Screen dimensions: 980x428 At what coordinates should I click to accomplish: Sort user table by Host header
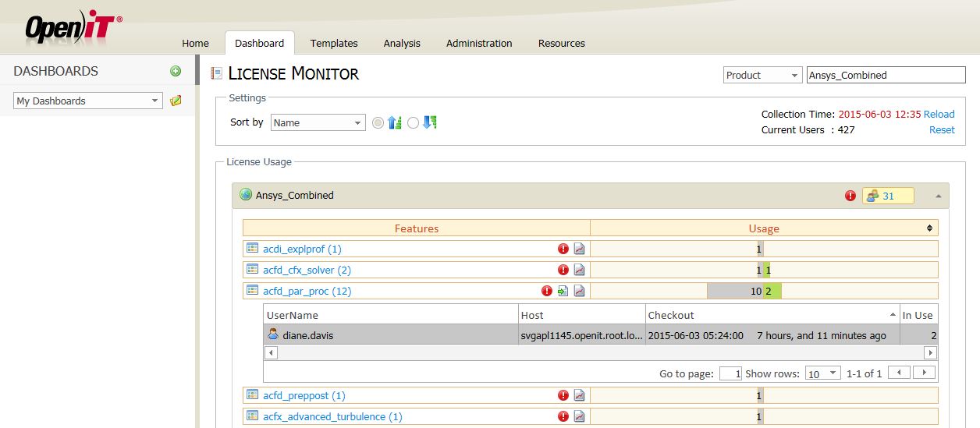(x=582, y=315)
